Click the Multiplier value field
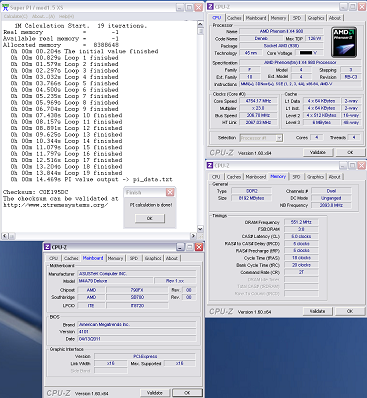The image size is (367, 398). tap(258, 108)
